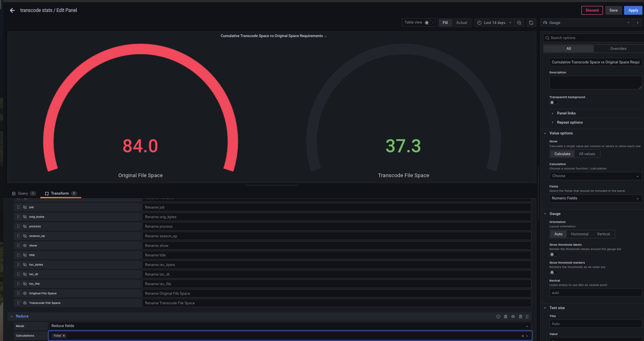Collapse the options pane arrow next to Gauge
Screen dimensions: 644x341
(638, 23)
